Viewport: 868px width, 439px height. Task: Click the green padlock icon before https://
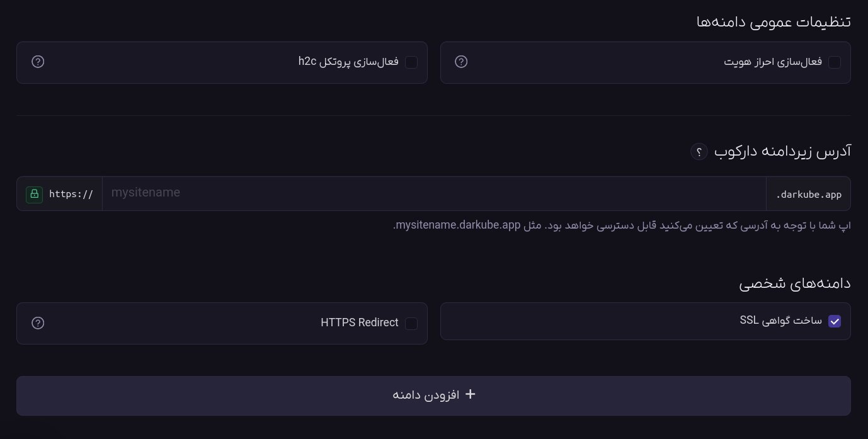coord(34,194)
